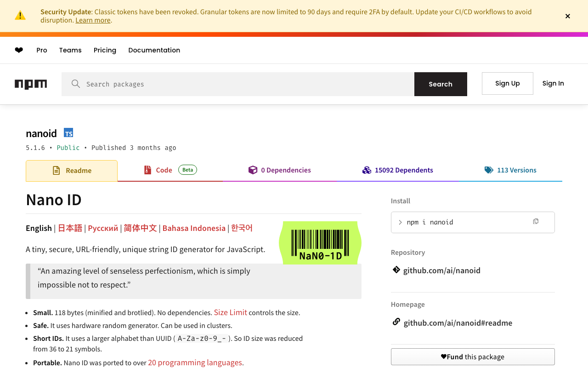588x368 pixels.
Task: Open the 15092 Dependents tab
Action: pyautogui.click(x=397, y=170)
